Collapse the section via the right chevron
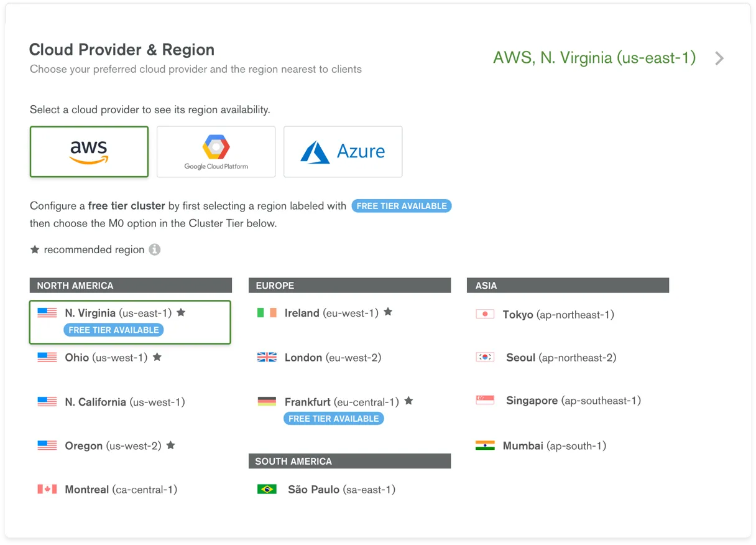Viewport: 756px width, 545px height. point(719,58)
